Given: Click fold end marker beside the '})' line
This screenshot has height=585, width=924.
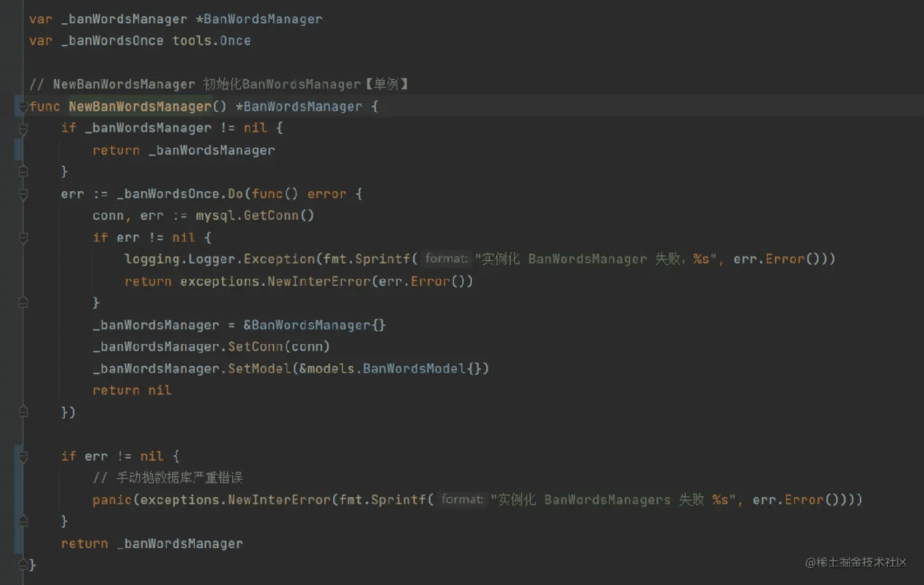Looking at the screenshot, I should point(23,412).
